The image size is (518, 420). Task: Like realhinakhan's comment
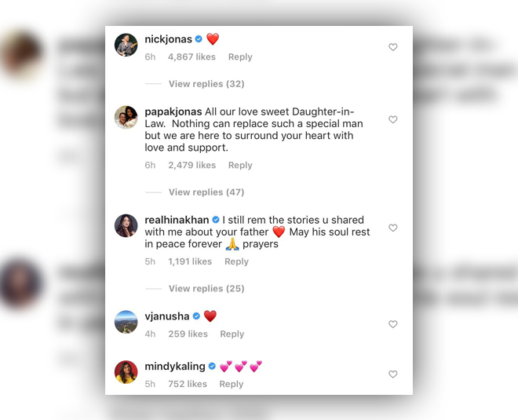(x=392, y=228)
